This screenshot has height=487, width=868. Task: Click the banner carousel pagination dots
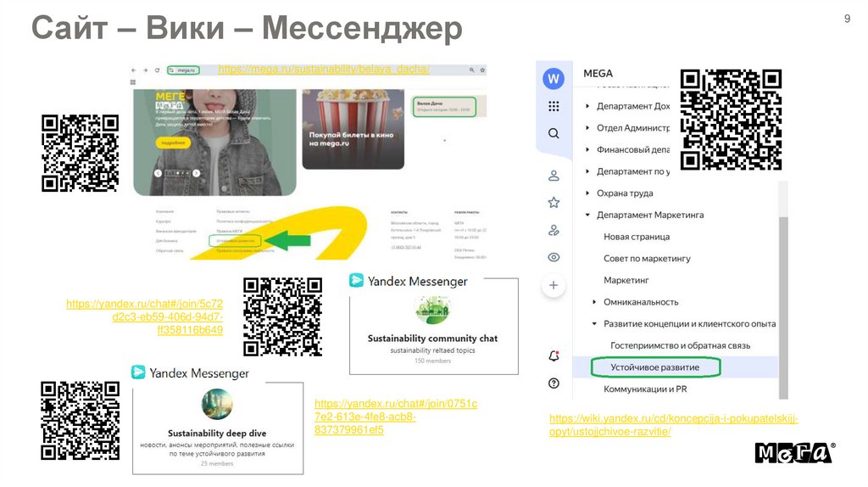[x=177, y=173]
